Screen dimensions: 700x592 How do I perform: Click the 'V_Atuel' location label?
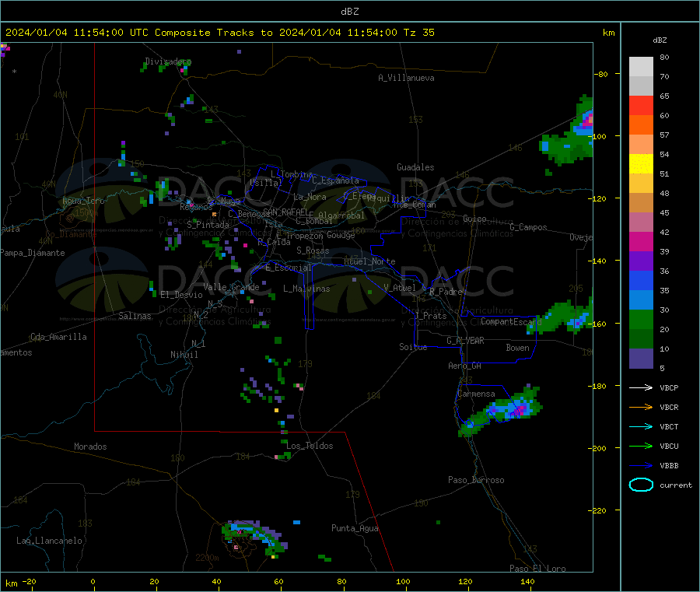click(400, 288)
